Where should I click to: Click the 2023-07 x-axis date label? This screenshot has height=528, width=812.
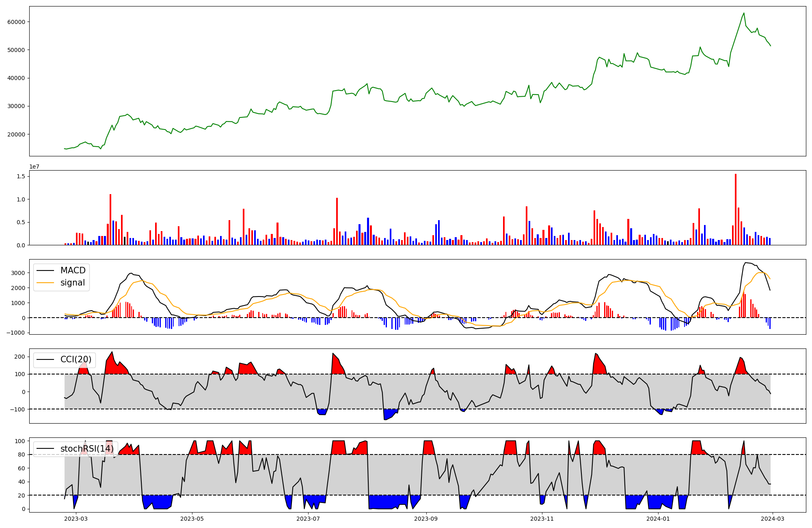click(x=308, y=519)
